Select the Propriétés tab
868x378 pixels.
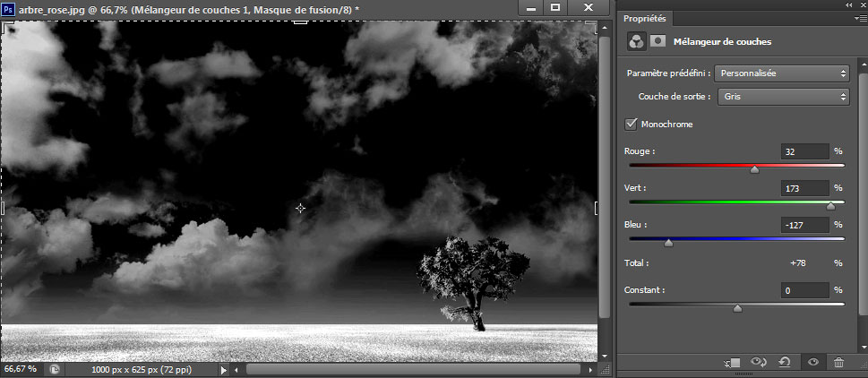point(647,19)
